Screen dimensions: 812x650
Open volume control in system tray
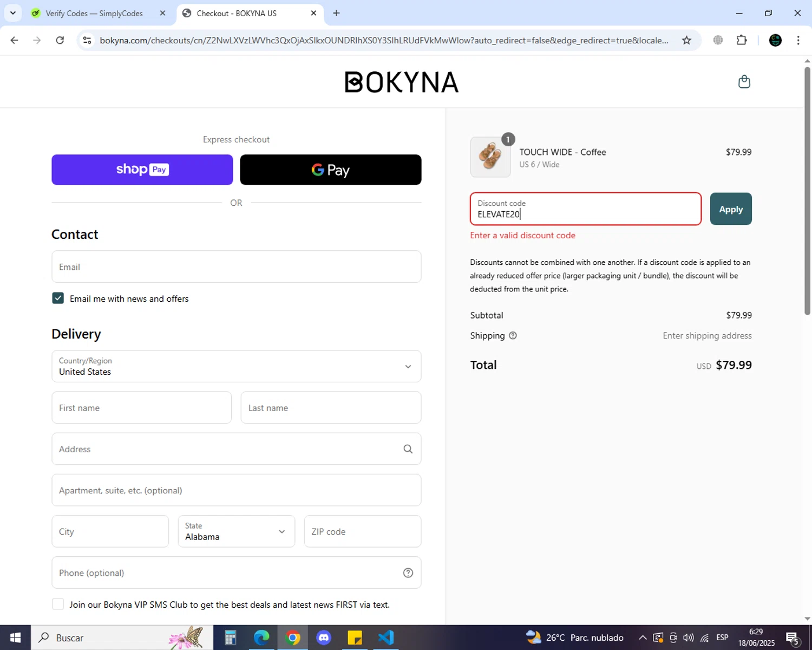(689, 638)
